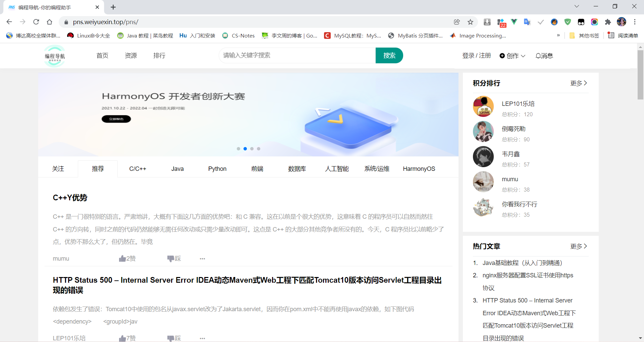Open LEP101乐培 avatar in ranking
644x342 pixels.
(x=483, y=107)
